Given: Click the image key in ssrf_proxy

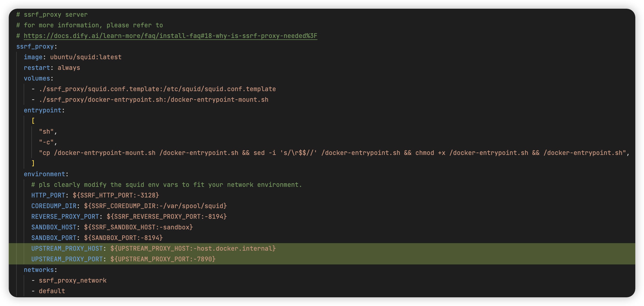Looking at the screenshot, I should pyautogui.click(x=33, y=57).
